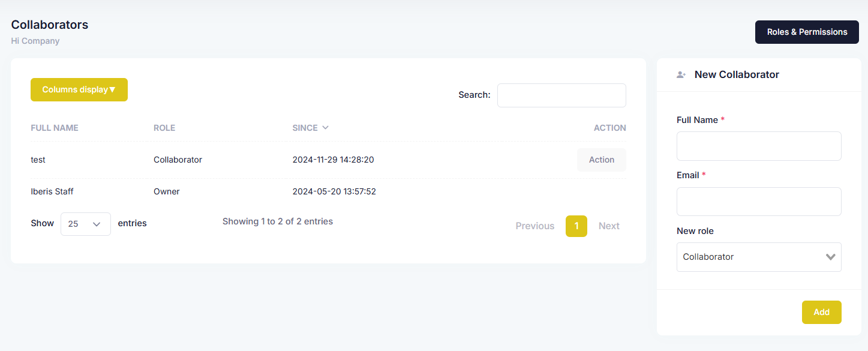The width and height of the screenshot is (868, 351).
Task: Toggle the Since column sort arrow
Action: pyautogui.click(x=325, y=128)
